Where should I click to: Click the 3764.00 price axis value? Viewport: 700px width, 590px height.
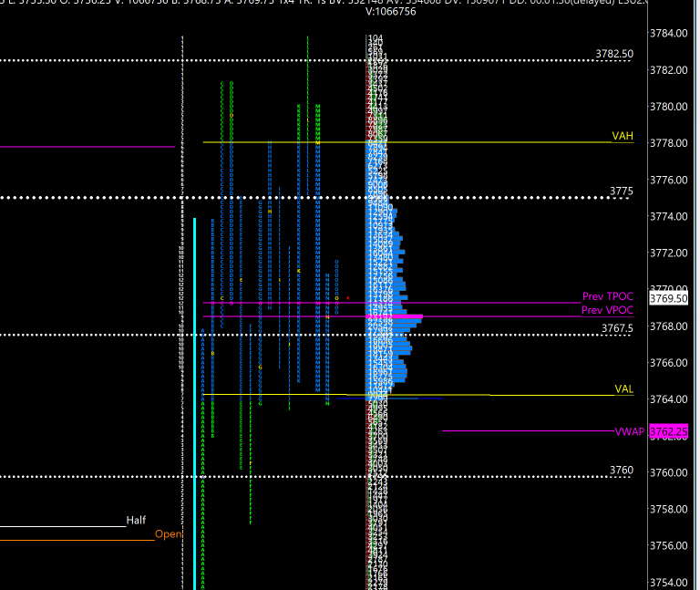pos(668,399)
